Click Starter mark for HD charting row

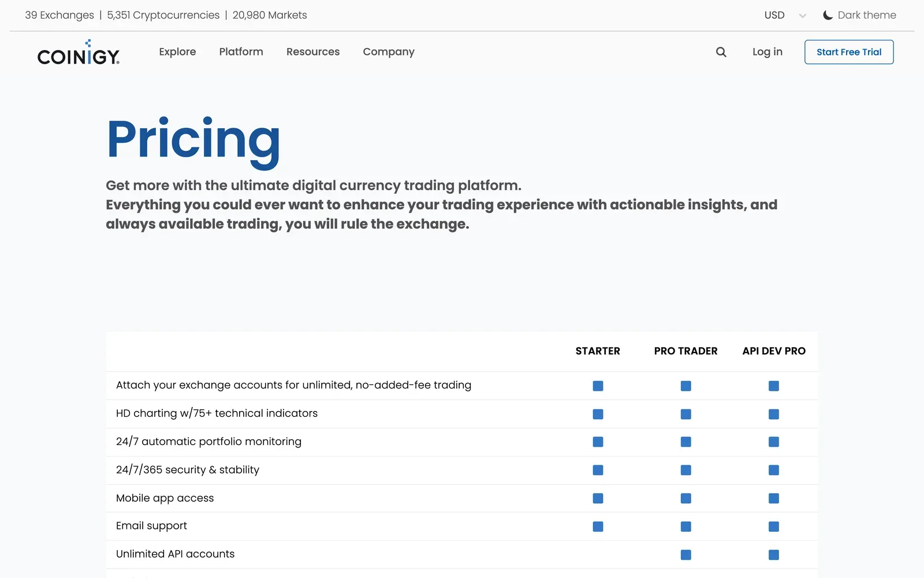[598, 414]
